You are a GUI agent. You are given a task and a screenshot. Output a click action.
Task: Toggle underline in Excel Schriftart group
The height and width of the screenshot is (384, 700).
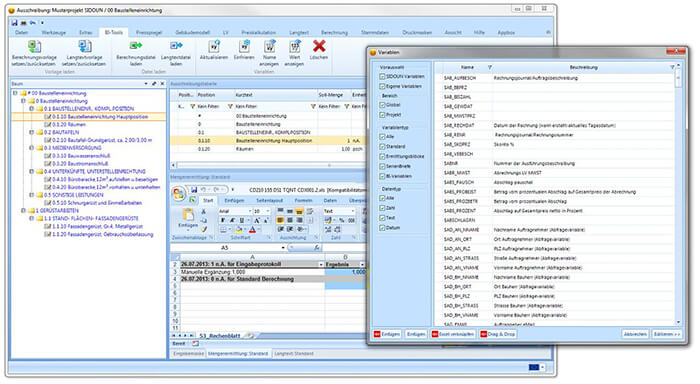click(242, 221)
